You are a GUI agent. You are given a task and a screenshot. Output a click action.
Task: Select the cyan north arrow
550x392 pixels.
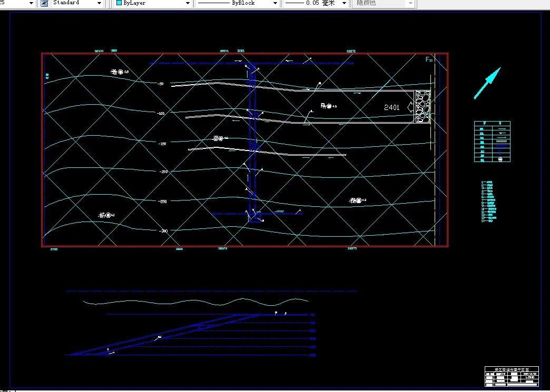(487, 83)
